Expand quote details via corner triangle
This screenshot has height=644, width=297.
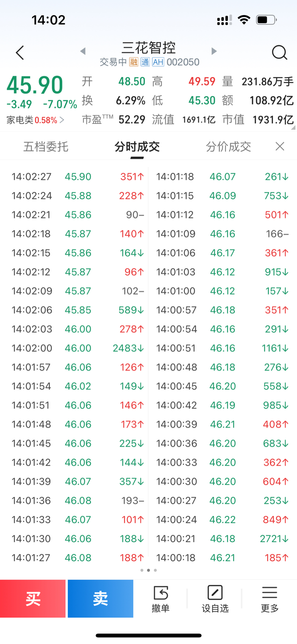(x=293, y=127)
